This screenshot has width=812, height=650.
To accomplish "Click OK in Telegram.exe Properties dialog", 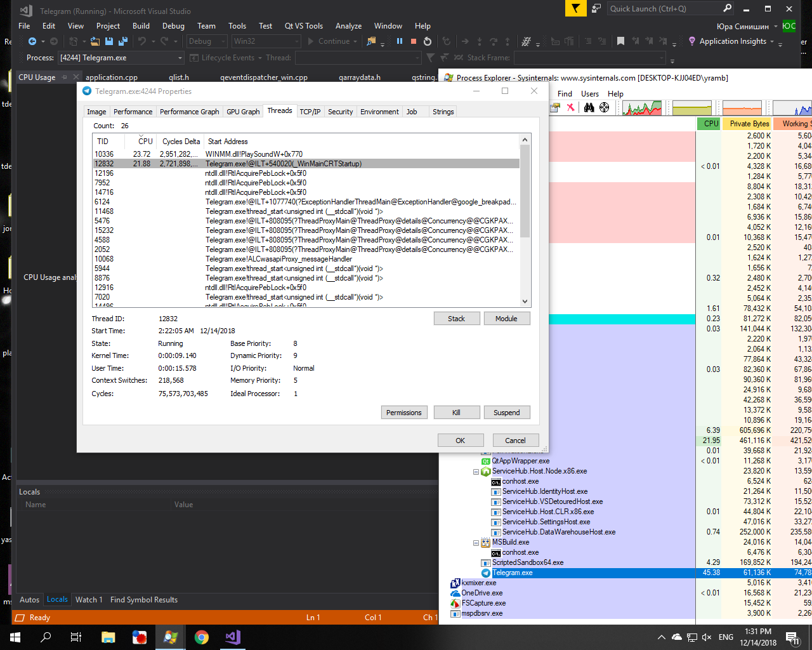I will tap(461, 441).
